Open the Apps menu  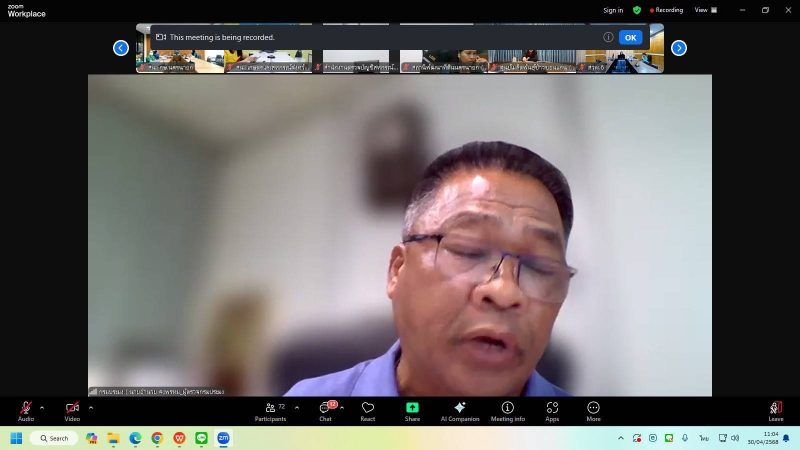coord(552,411)
